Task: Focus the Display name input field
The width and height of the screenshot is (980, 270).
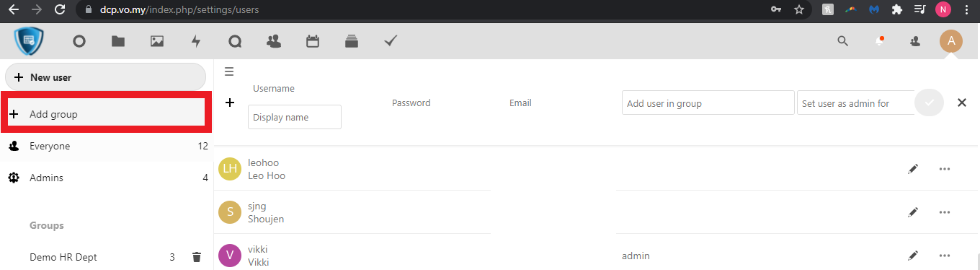Action: [295, 117]
